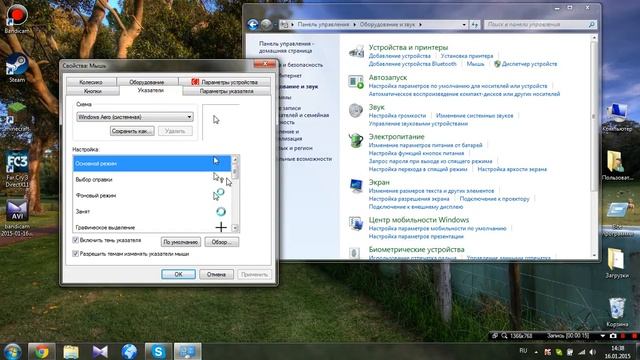Switch to Параметры указателя tab
Viewport: 640px width, 360px height.
coord(227,91)
